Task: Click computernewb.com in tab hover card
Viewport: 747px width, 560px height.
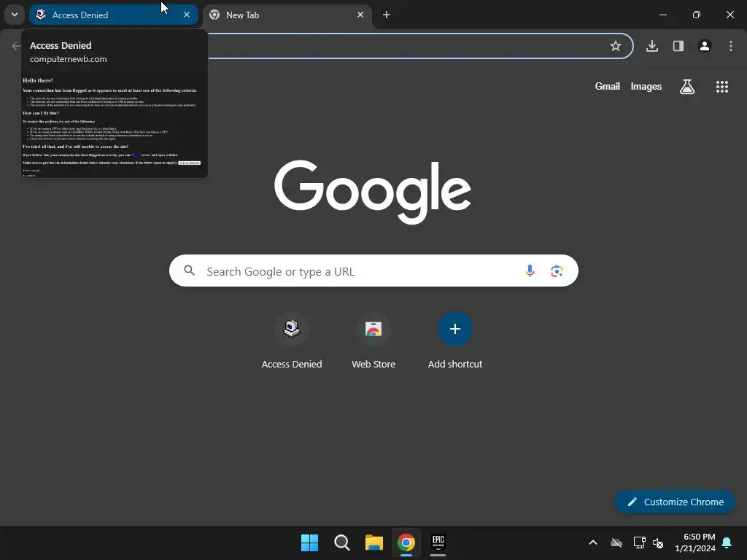Action: click(68, 59)
